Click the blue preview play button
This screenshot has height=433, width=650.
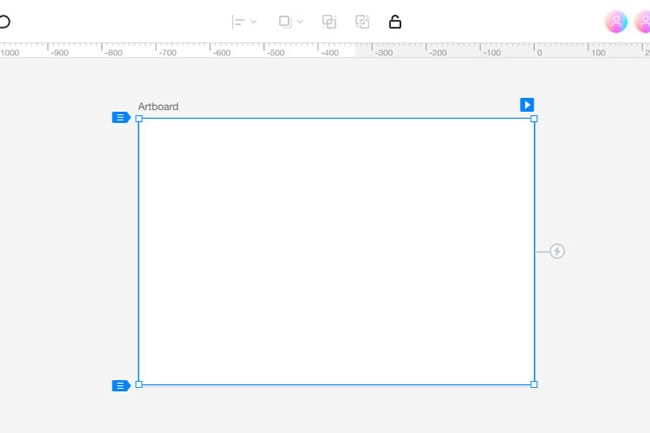pos(527,105)
